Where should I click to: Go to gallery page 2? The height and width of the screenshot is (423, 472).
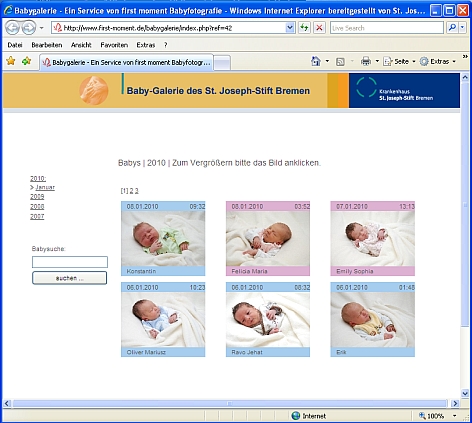131,191
